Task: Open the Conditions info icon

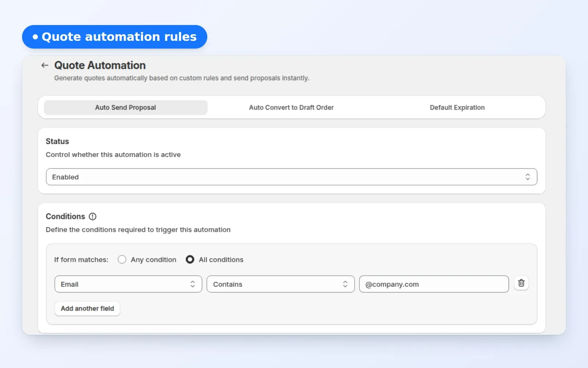Action: 93,216
